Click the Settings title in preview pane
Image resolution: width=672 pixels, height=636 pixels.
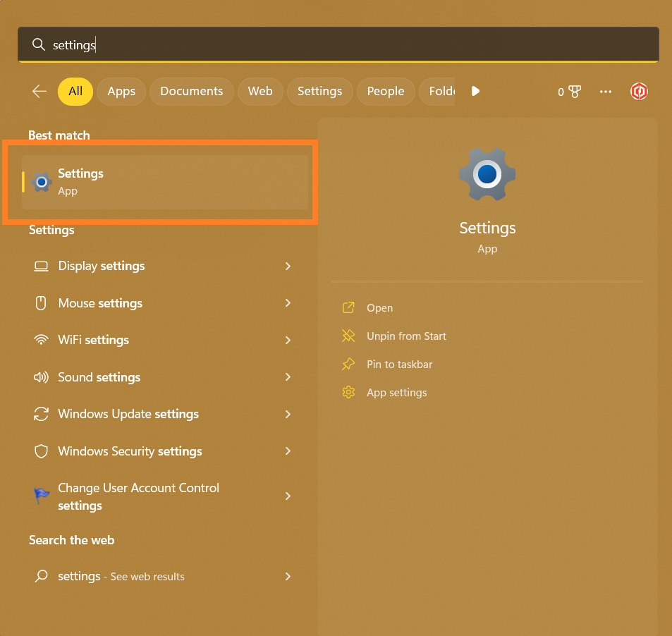pos(488,228)
